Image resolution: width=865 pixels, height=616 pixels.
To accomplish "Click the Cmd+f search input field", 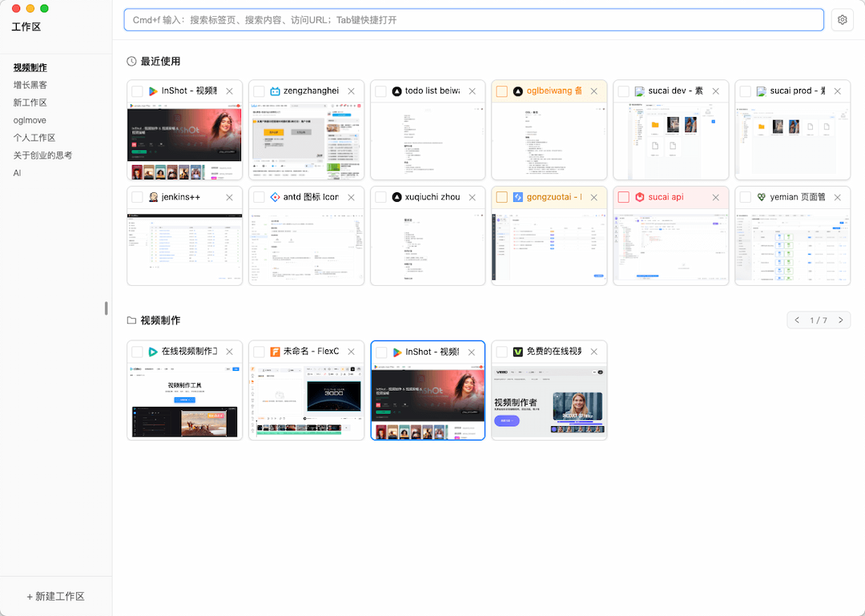I will (473, 19).
